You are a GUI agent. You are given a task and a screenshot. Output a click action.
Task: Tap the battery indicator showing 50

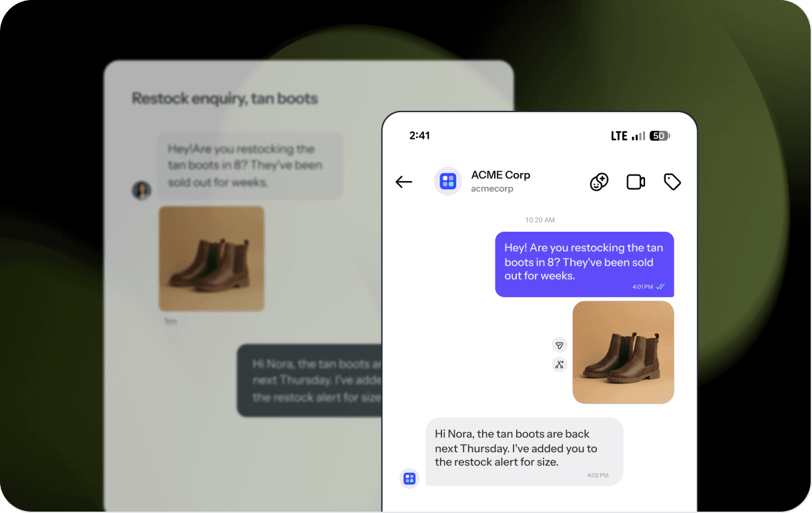(660, 136)
